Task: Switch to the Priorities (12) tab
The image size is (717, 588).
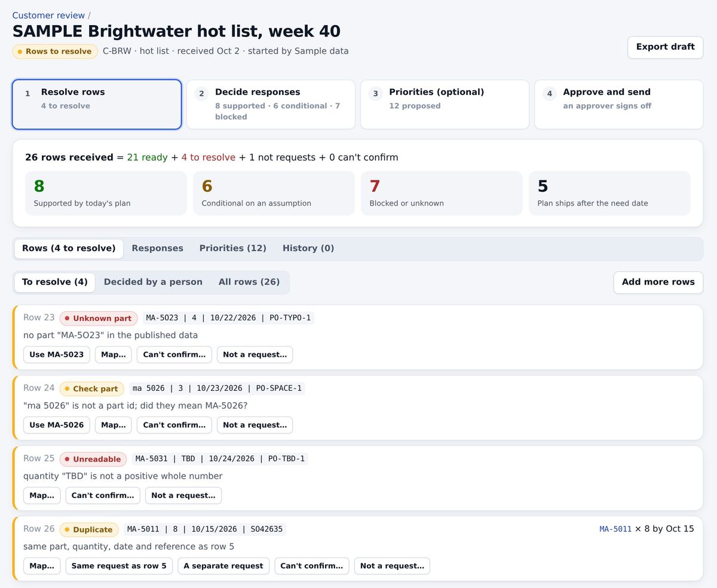Action: tap(232, 249)
